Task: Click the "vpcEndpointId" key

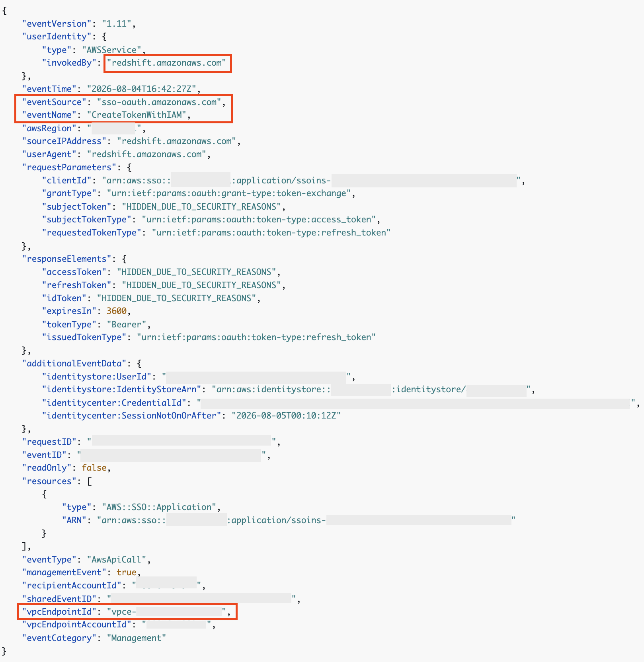Action: (x=59, y=611)
